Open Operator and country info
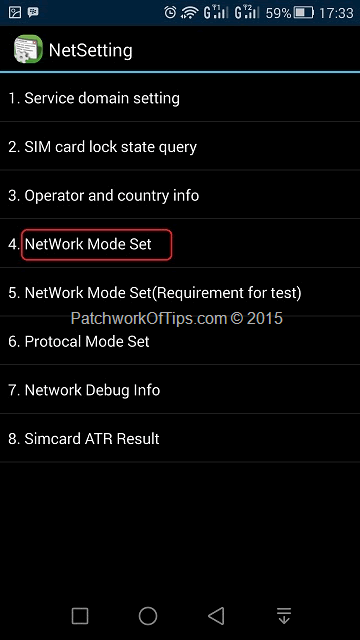Screen dimensions: 360x640 tap(180, 195)
